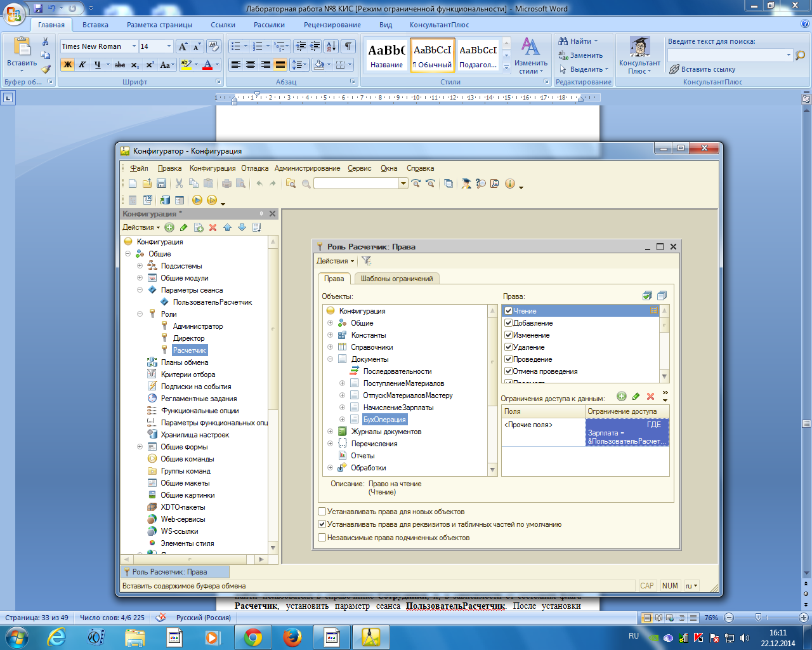Viewport: 812px width, 650px height.
Task: Open the Шаблоны ограничений tab
Action: click(396, 279)
